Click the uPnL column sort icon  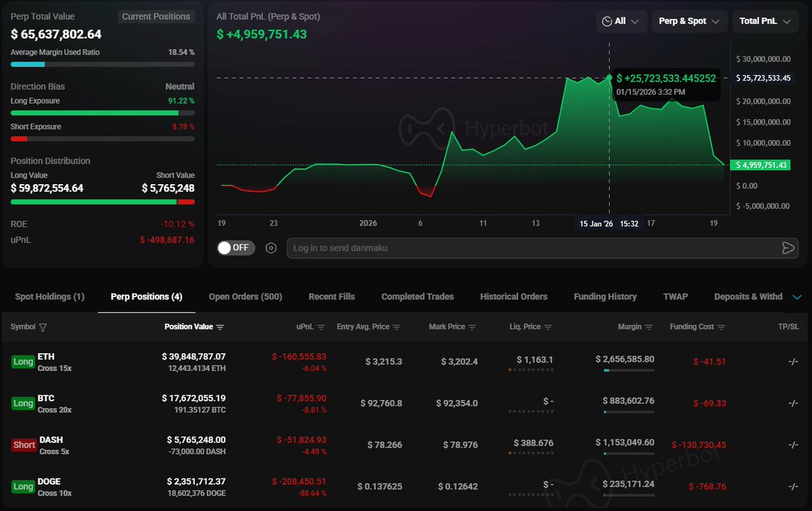click(321, 328)
